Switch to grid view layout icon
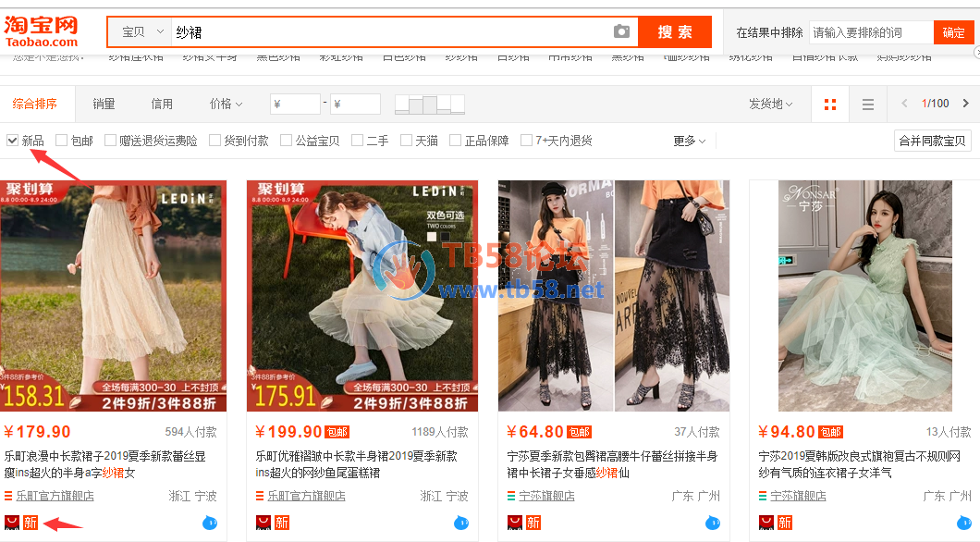Viewport: 980px width, 542px height. [829, 105]
